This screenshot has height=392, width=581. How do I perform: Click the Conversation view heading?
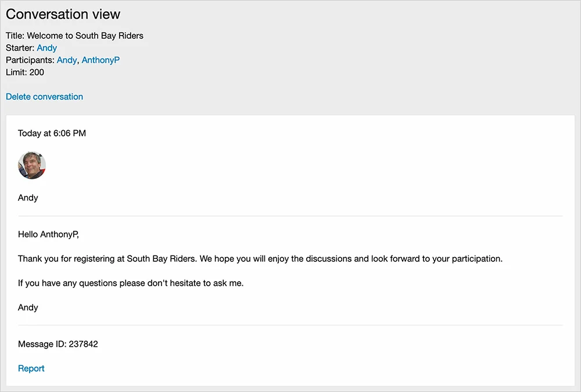point(63,15)
